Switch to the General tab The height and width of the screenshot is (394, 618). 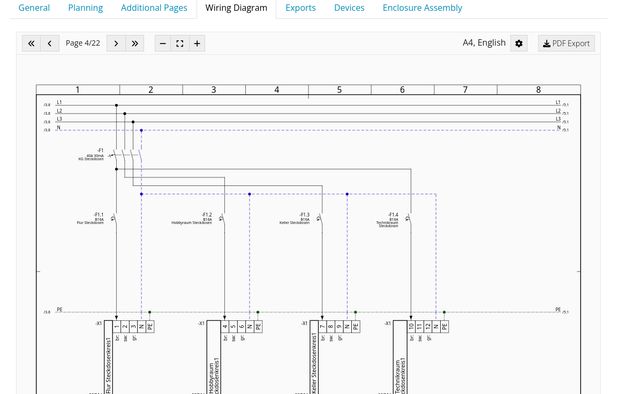34,8
